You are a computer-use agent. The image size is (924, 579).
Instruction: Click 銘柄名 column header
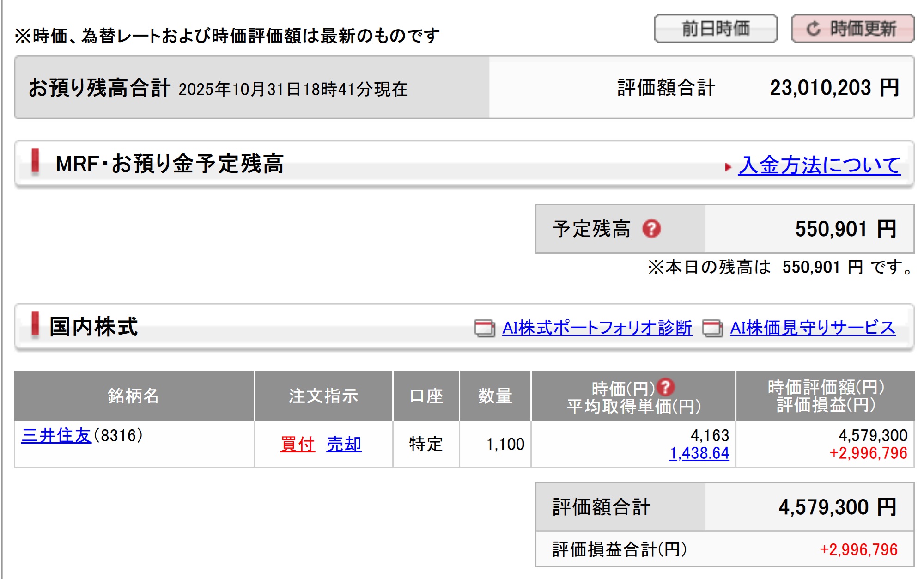(134, 396)
